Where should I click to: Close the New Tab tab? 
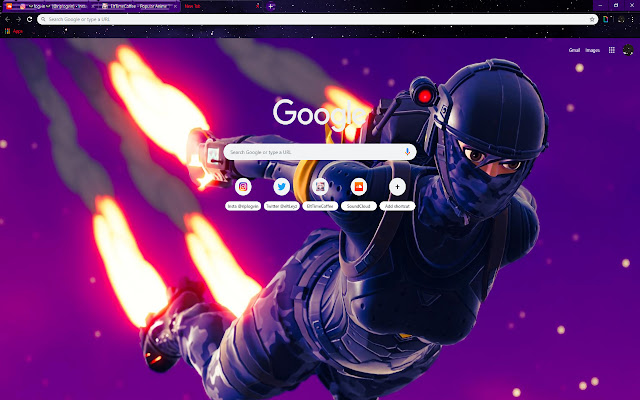[258, 6]
